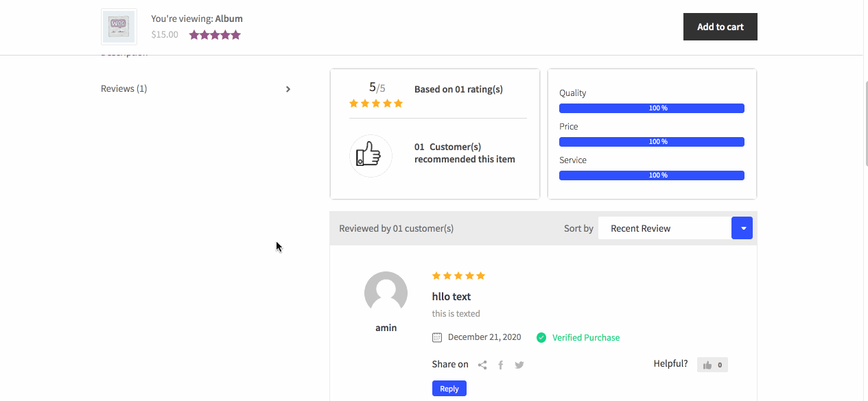
Task: Click the Quality 100% progress bar
Action: (x=651, y=108)
